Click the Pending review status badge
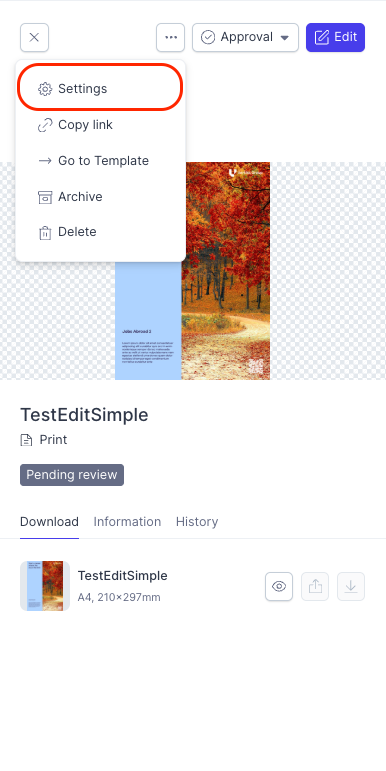The width and height of the screenshot is (386, 771). pyautogui.click(x=72, y=475)
